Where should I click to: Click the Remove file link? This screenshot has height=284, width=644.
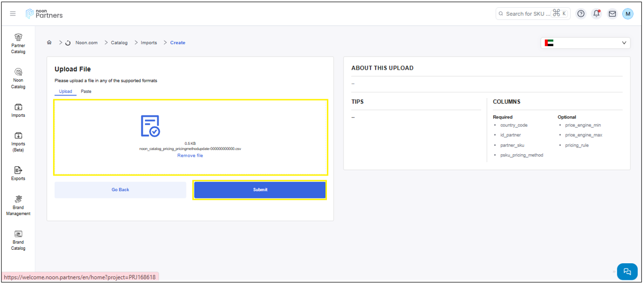point(190,156)
